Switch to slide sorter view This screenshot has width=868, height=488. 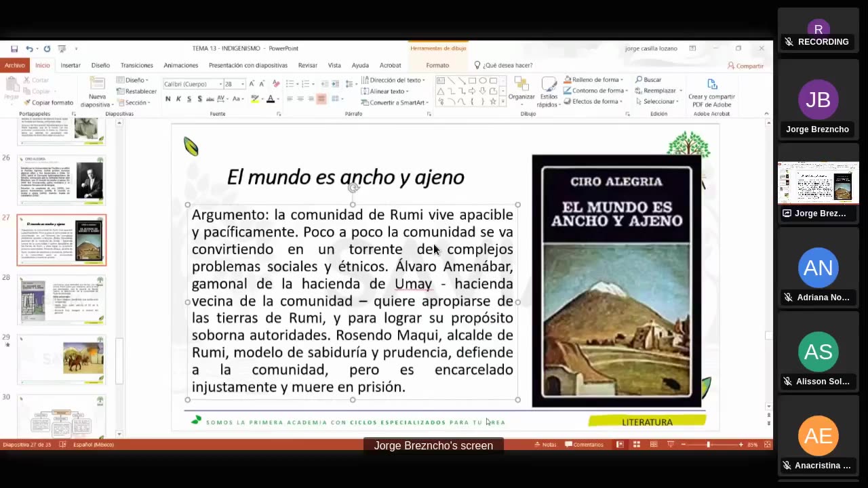click(636, 445)
